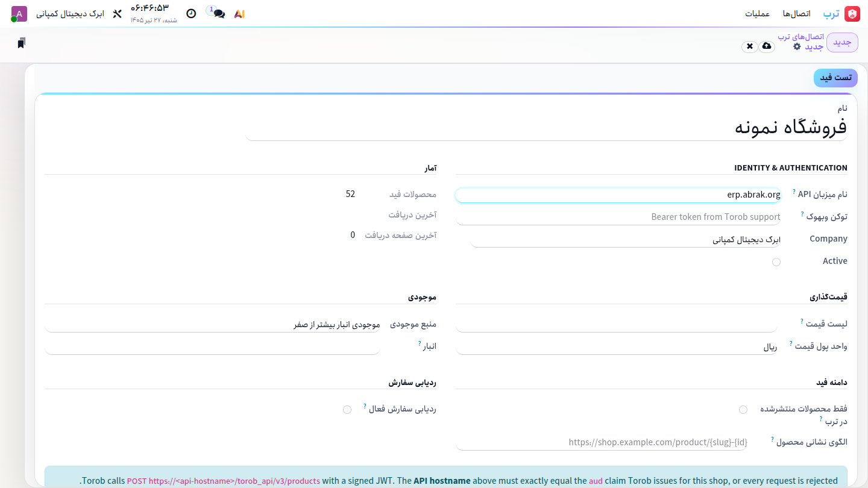The width and height of the screenshot is (868, 488).
Task: Show help tooltip for فقط محصولات منتشرشده
Action: [820, 418]
